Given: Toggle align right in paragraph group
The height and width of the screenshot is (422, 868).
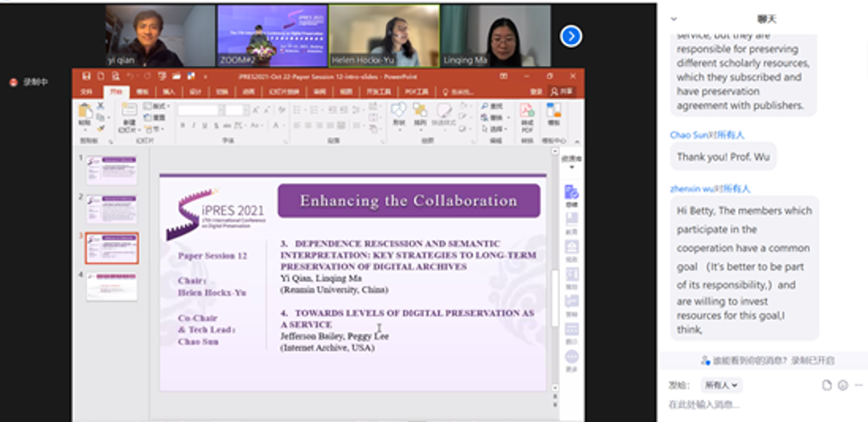Looking at the screenshot, I should [x=319, y=125].
